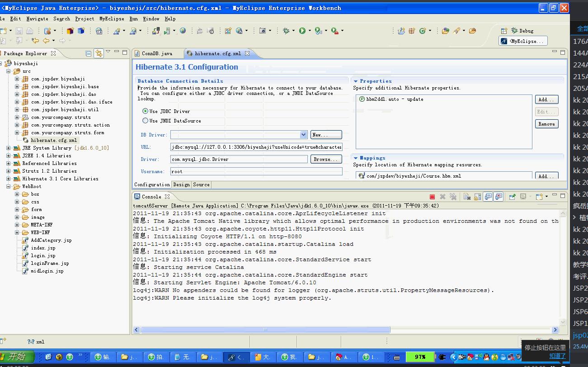The image size is (588, 367).
Task: Click Collapse All in Package Explorer
Action: (89, 53)
